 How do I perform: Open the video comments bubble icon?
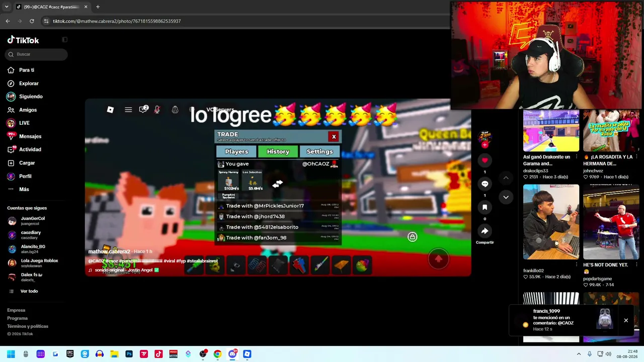pyautogui.click(x=485, y=184)
